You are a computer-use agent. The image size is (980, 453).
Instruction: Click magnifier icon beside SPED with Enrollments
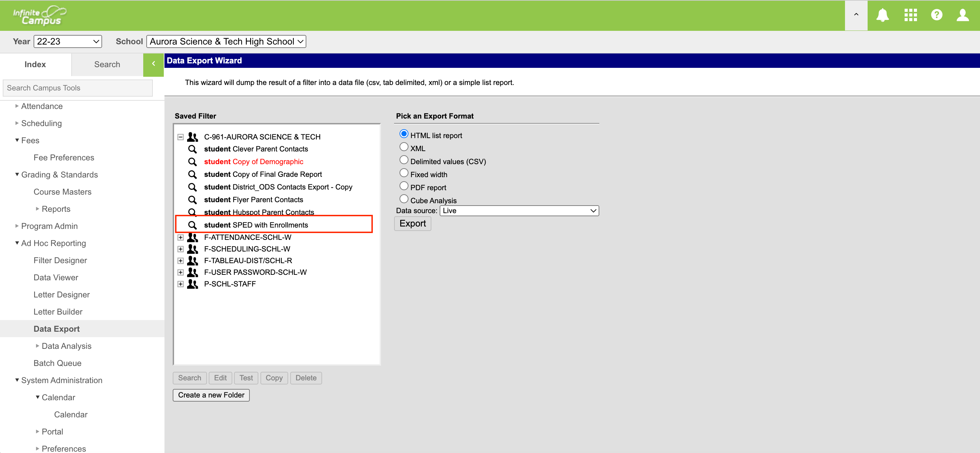click(193, 225)
